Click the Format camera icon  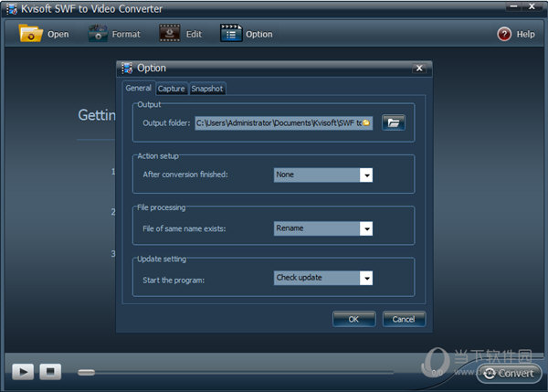click(98, 34)
